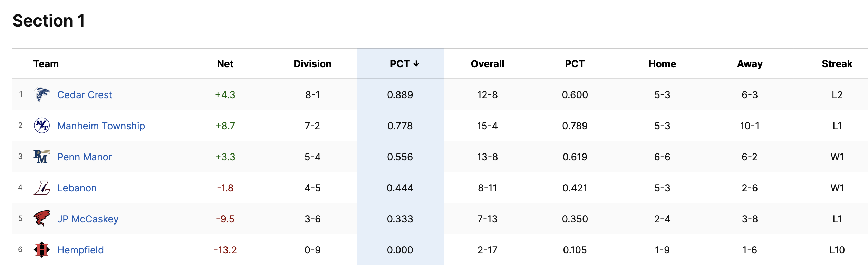Image resolution: width=868 pixels, height=269 pixels.
Task: Sort by the Home record header
Action: tap(662, 64)
